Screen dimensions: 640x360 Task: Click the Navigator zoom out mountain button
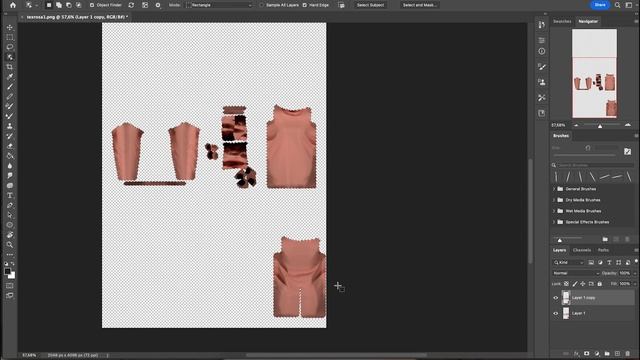576,125
